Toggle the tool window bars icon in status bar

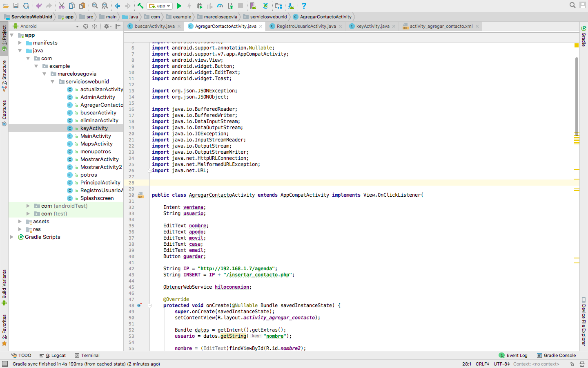(5, 364)
